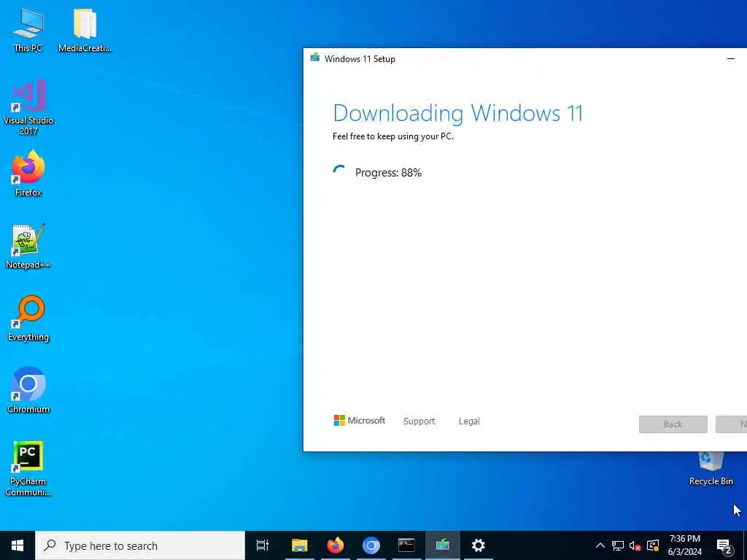
Task: Open Settings gear from the taskbar
Action: tap(478, 545)
